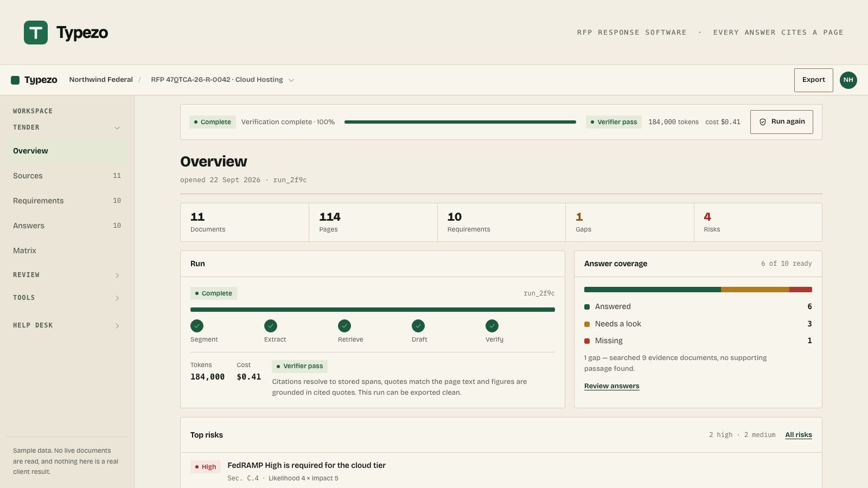Image resolution: width=868 pixels, height=488 pixels.
Task: Open Sources in the sidebar
Action: tap(67, 176)
